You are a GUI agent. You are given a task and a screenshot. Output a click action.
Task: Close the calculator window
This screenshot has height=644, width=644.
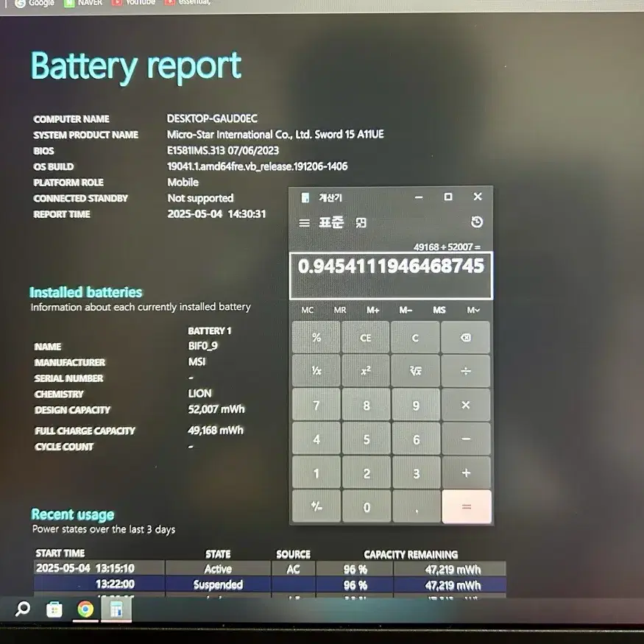pyautogui.click(x=477, y=197)
